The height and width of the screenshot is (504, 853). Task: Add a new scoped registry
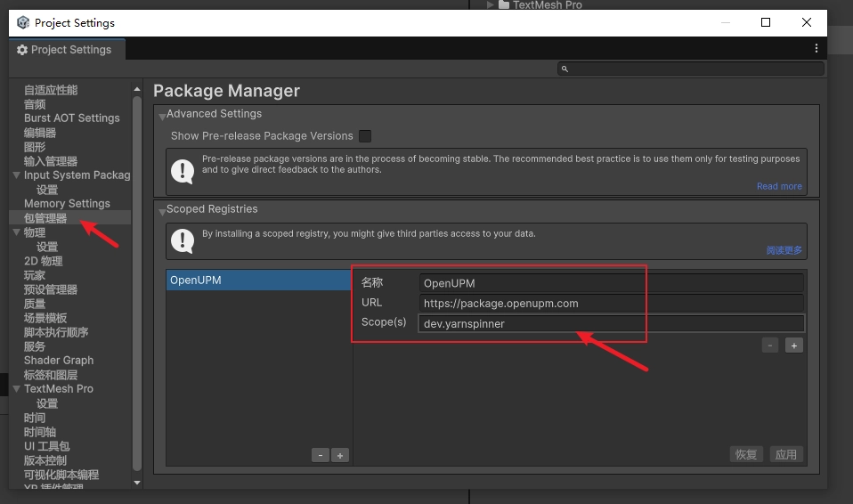340,456
